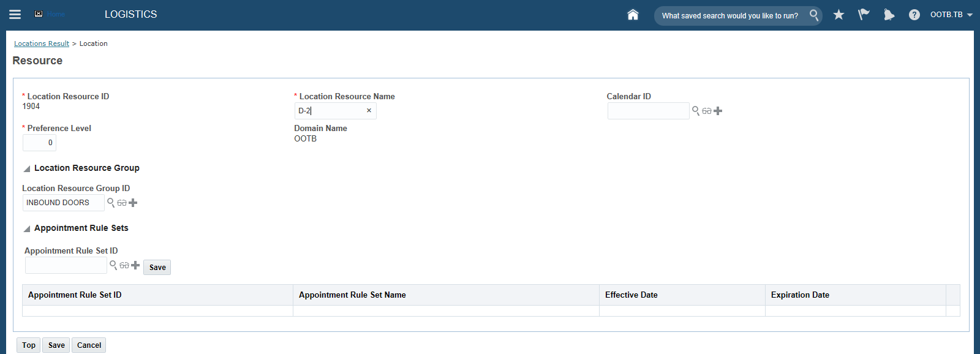Open the Help question mark

pos(914,15)
